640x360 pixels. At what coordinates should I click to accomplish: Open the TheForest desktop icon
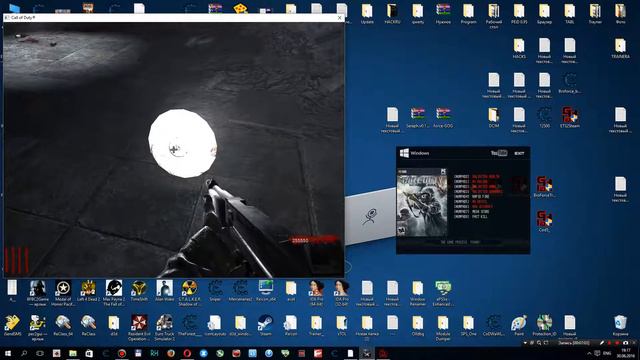coord(189,325)
